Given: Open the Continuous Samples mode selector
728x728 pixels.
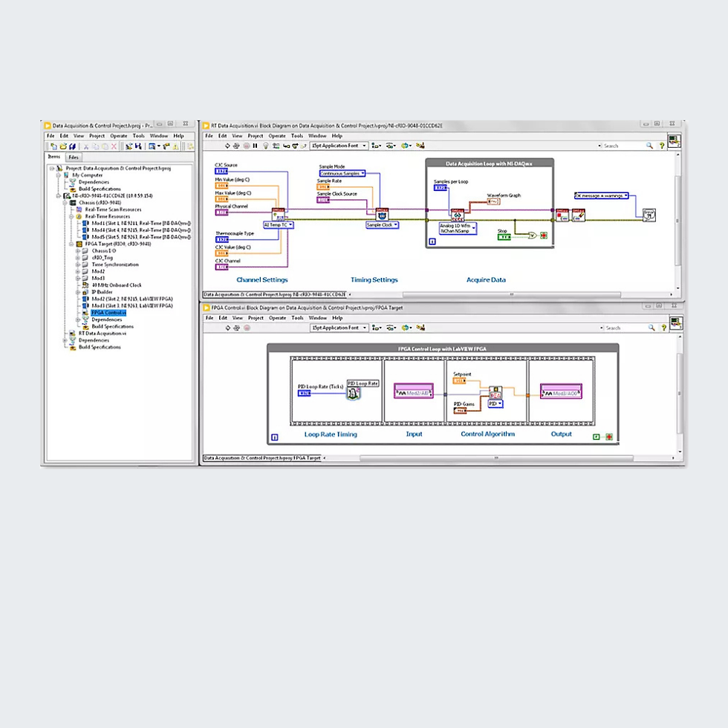Looking at the screenshot, I should [342, 173].
